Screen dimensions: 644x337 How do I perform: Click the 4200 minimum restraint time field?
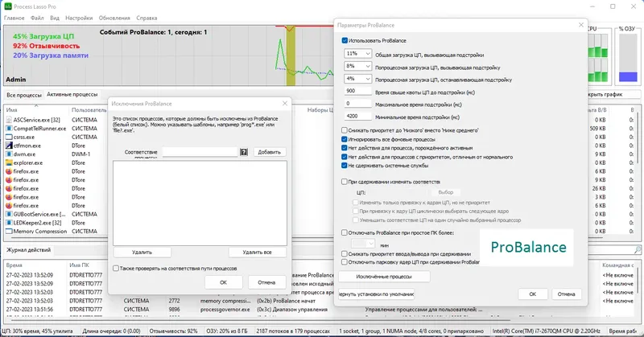point(357,116)
